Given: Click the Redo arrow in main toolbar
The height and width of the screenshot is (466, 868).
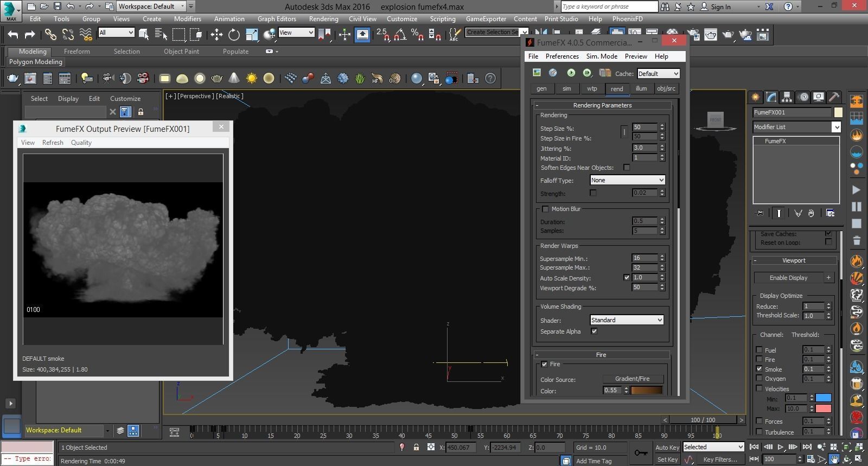Looking at the screenshot, I should 30,35.
